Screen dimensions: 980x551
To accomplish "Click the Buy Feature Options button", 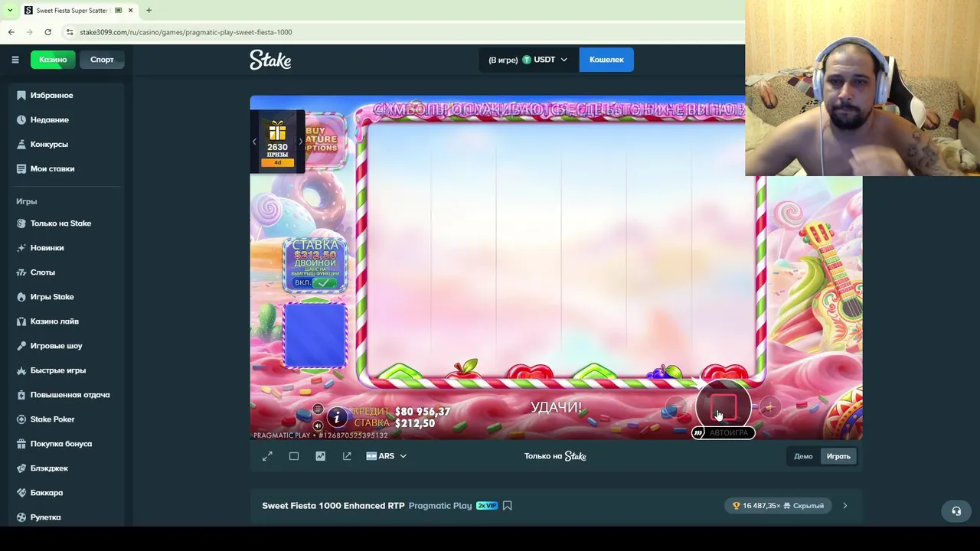I will pyautogui.click(x=325, y=139).
